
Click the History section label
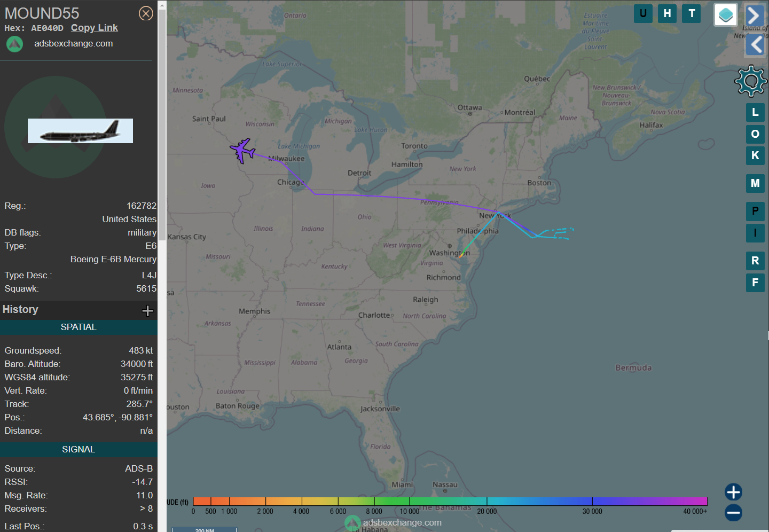(x=20, y=309)
